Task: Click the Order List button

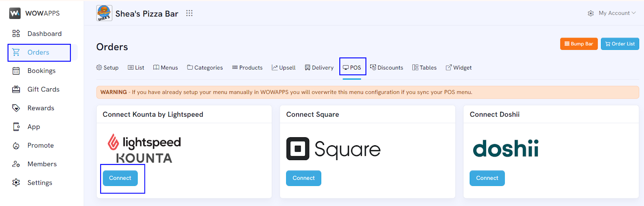Action: coord(620,44)
